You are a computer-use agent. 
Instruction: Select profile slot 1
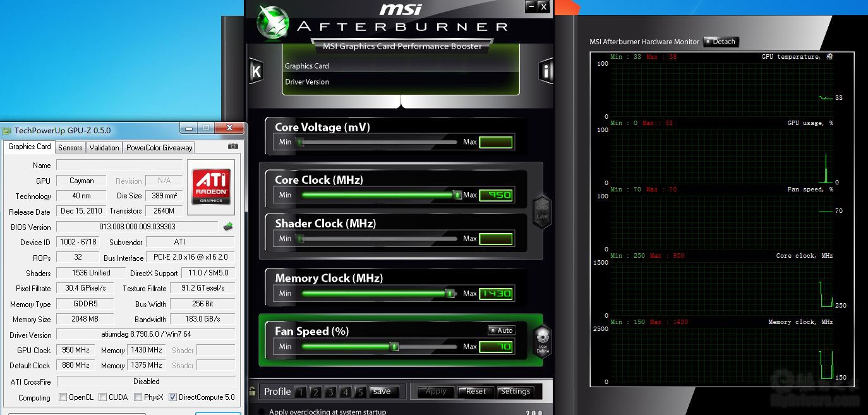(x=301, y=392)
